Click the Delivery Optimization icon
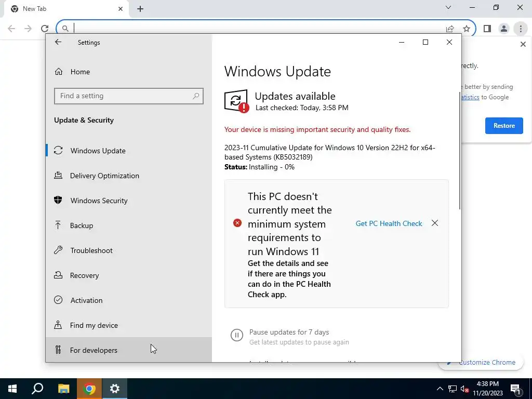 click(x=58, y=176)
